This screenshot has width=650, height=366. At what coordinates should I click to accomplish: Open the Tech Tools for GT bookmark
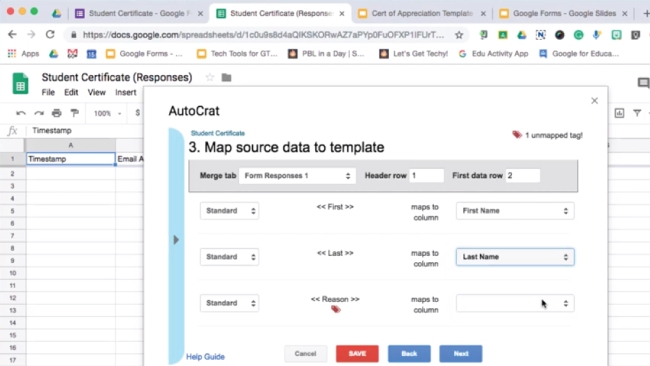pyautogui.click(x=237, y=53)
